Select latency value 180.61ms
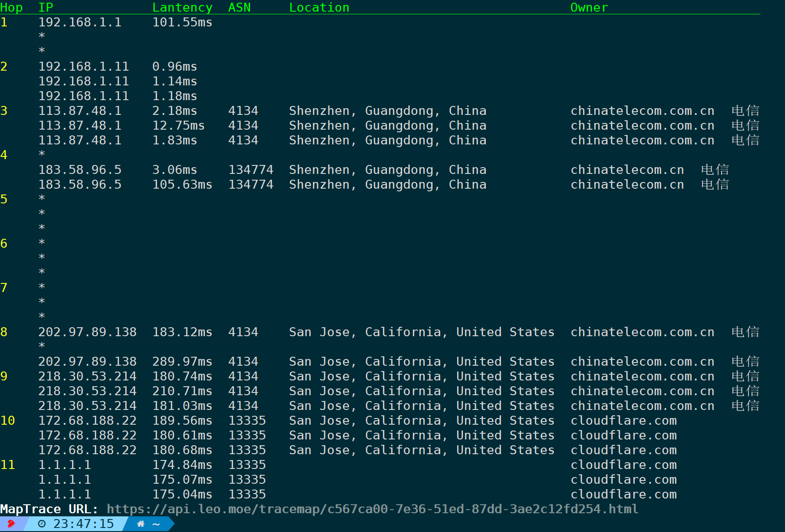The image size is (785, 532). 182,435
